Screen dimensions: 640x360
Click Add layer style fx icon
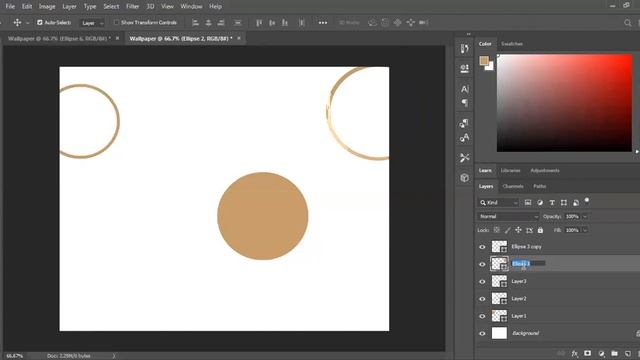point(575,353)
